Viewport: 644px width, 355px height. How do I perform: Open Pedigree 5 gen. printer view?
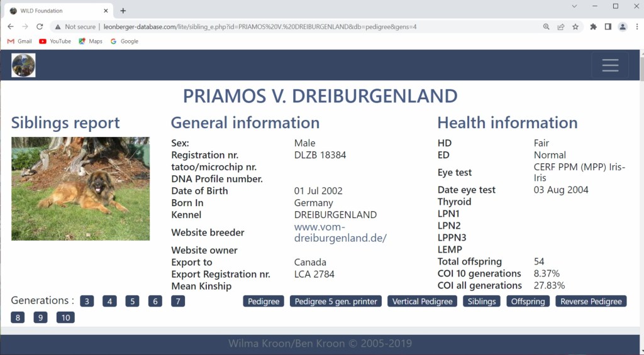[x=336, y=301]
